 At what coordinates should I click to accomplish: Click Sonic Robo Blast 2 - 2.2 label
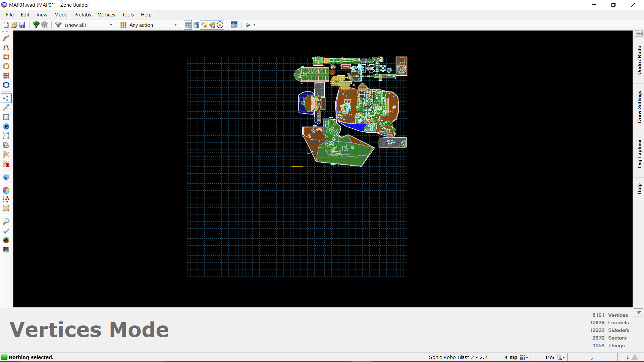coord(458,357)
